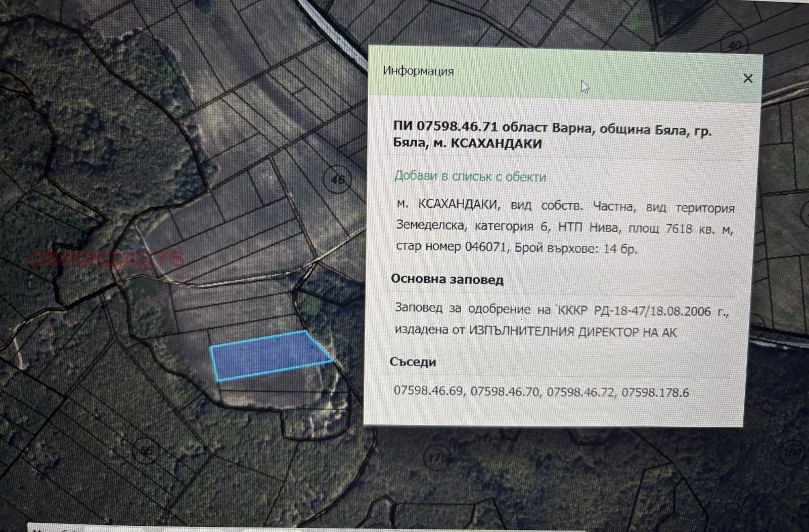Click neighbor parcel ID 07598.46.69
Viewport: 809px width, 532px height.
(428, 391)
